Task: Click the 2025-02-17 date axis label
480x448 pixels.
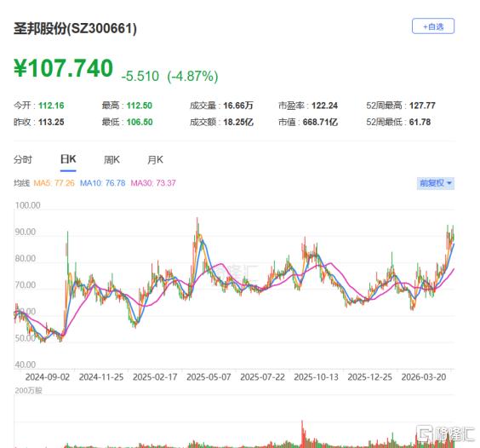Action: 155,377
